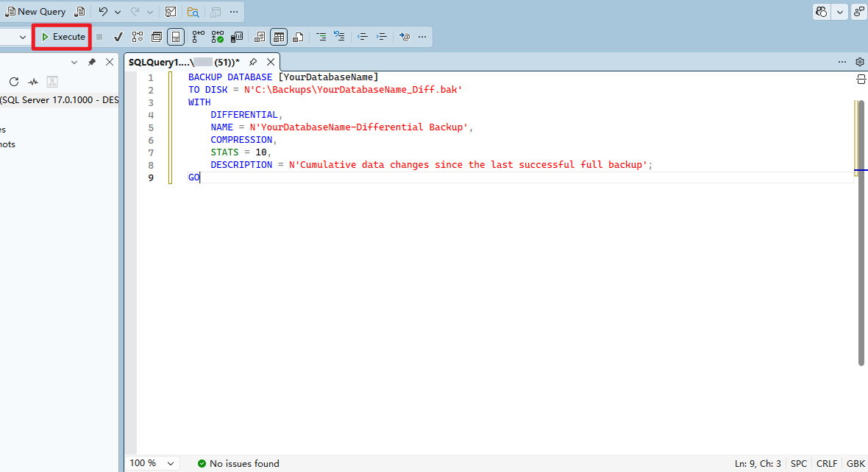Click the Copilot icon at top right

(x=822, y=12)
